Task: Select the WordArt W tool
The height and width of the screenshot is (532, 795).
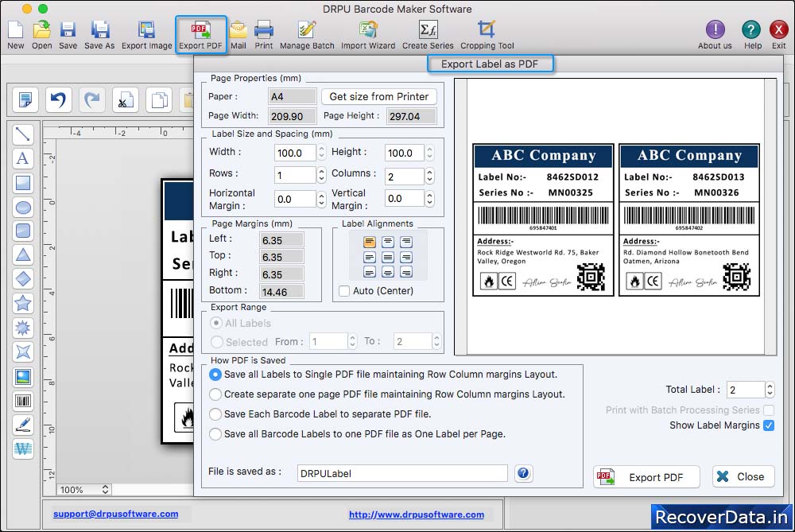Action: point(23,449)
